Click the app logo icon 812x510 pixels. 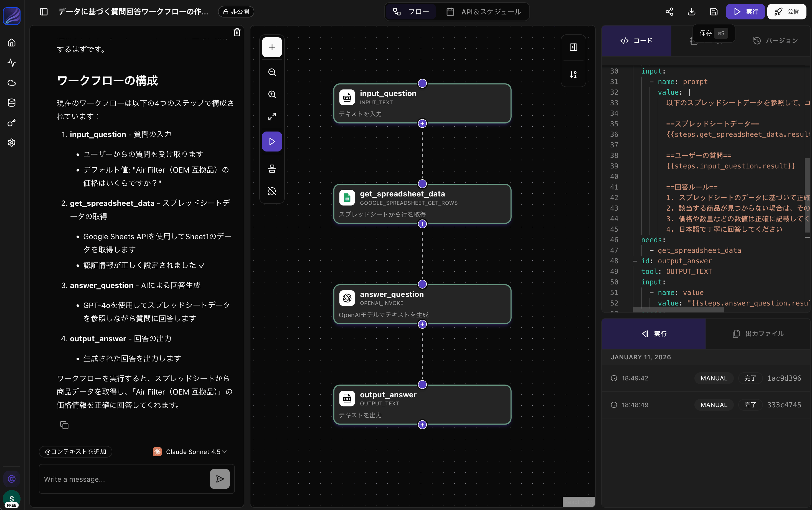12,16
